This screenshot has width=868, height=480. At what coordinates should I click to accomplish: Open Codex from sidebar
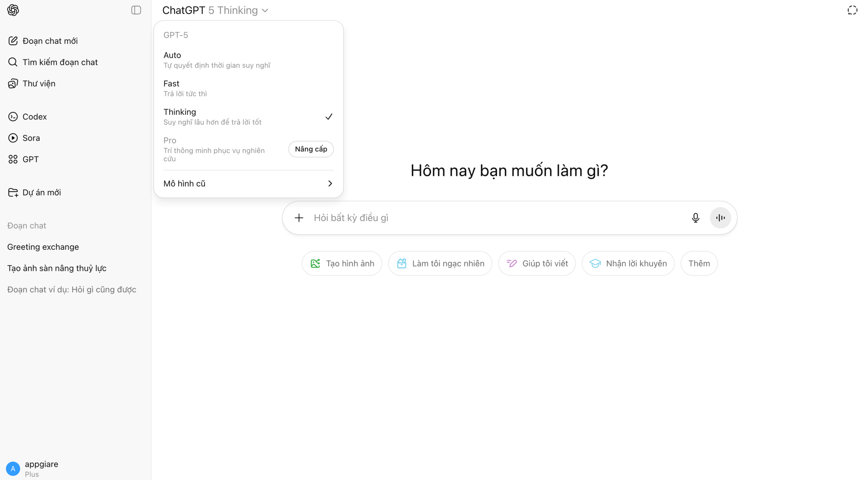75,117
